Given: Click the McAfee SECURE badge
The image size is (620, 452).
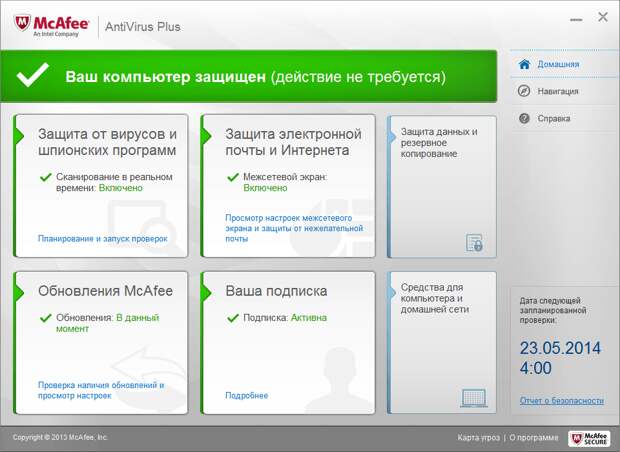Looking at the screenshot, I should point(588,438).
